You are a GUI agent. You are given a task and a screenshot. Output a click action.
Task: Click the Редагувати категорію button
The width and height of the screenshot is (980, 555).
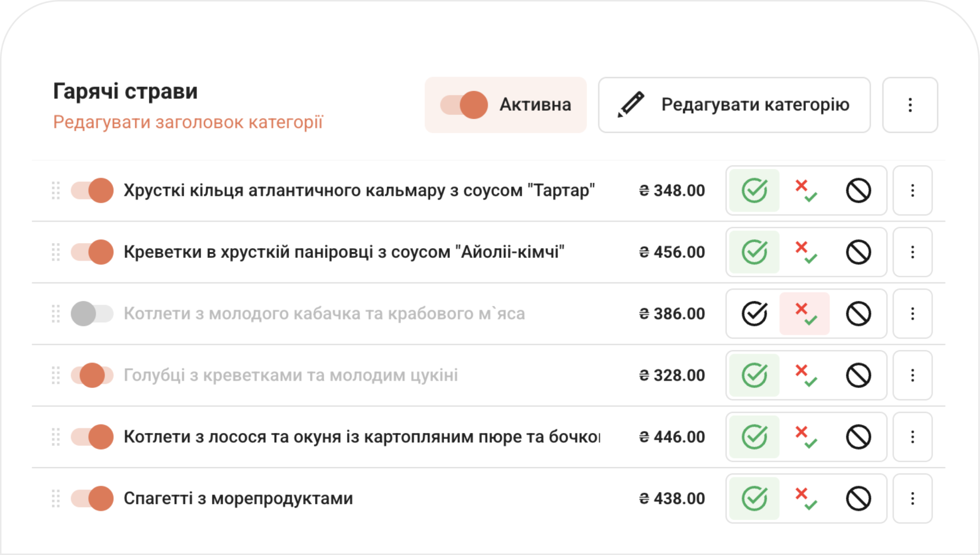(x=734, y=105)
